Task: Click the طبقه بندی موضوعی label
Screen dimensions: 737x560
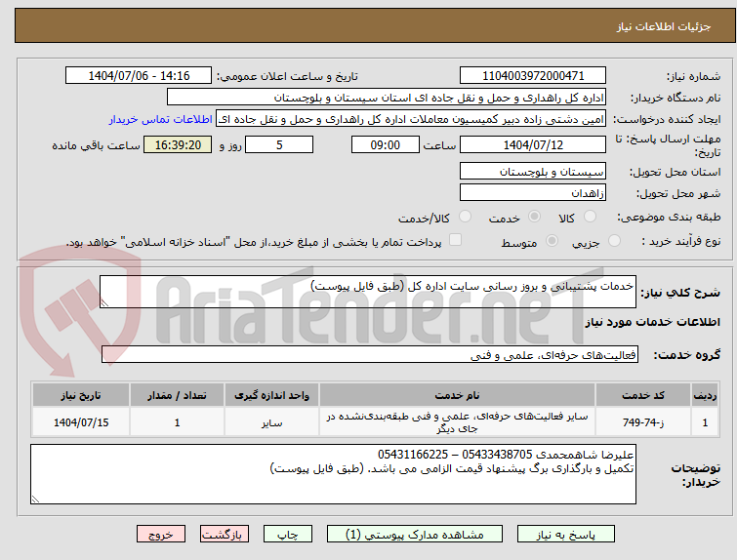Action: pos(669,217)
